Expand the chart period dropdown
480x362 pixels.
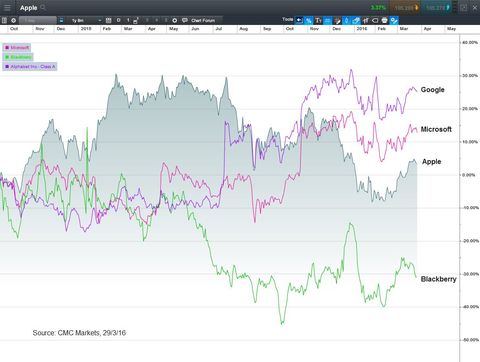point(86,21)
